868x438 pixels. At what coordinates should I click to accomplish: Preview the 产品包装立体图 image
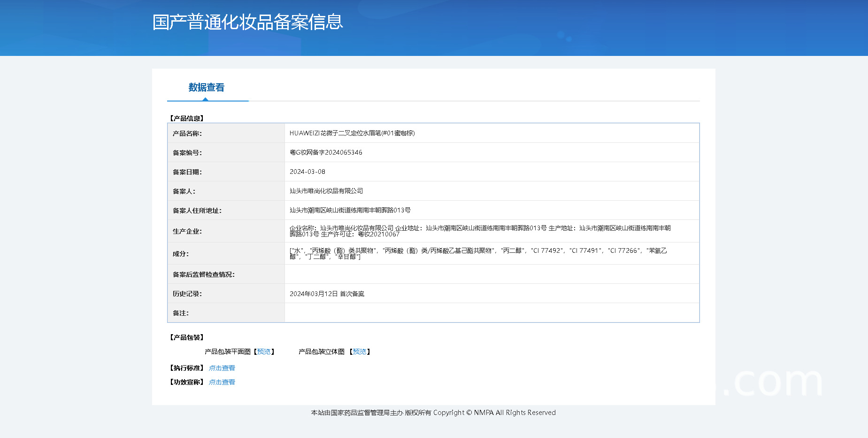pos(360,352)
